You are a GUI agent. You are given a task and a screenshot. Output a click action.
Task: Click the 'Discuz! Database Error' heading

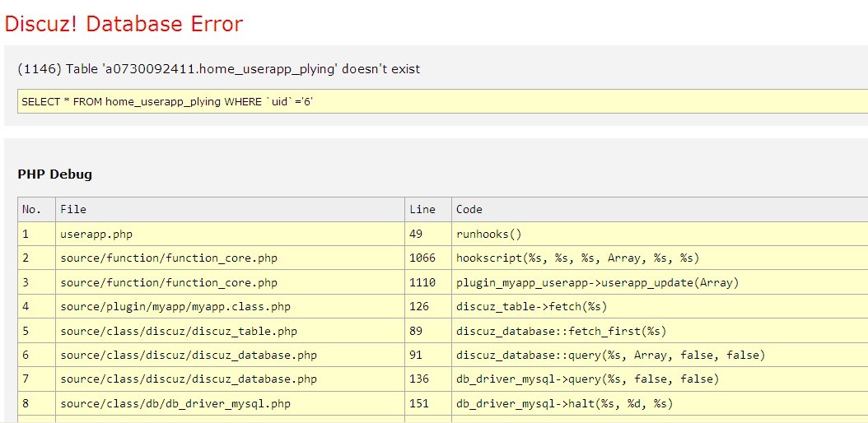(x=124, y=25)
